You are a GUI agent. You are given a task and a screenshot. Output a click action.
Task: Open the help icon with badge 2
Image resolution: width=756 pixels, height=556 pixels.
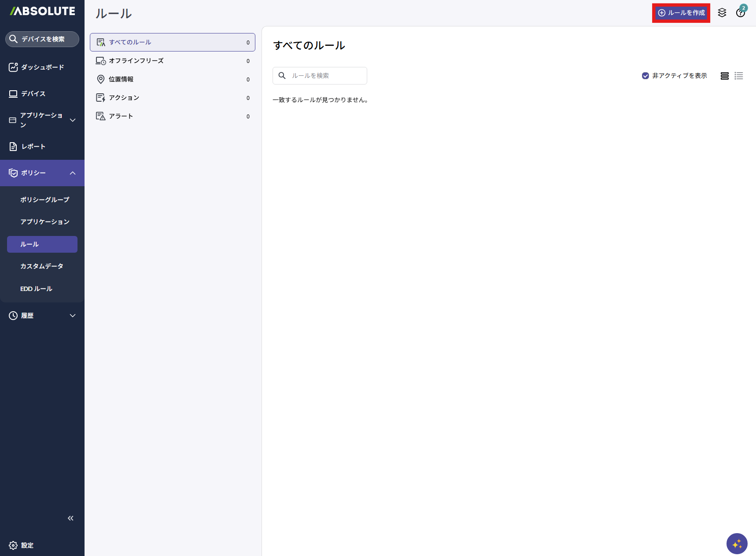(741, 12)
